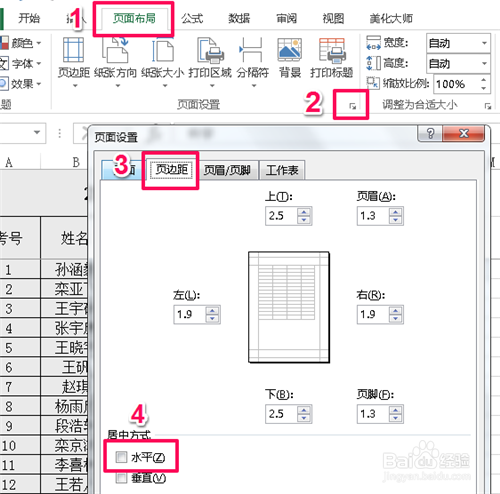Decrease the 上 top margin value
This screenshot has width=500, height=494.
pos(304,220)
